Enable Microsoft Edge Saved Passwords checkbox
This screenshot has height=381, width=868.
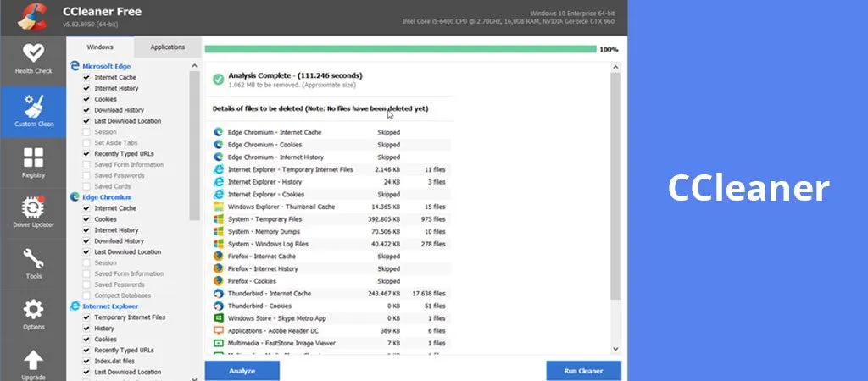pos(86,175)
